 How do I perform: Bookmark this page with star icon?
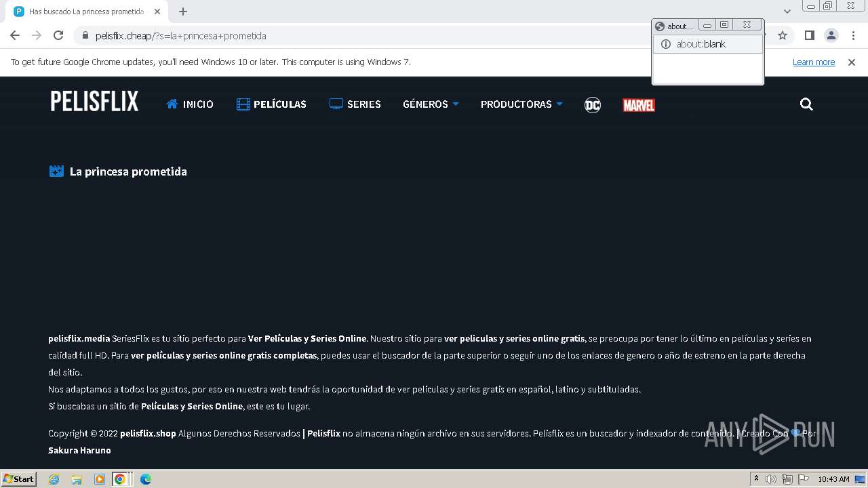pyautogui.click(x=783, y=35)
